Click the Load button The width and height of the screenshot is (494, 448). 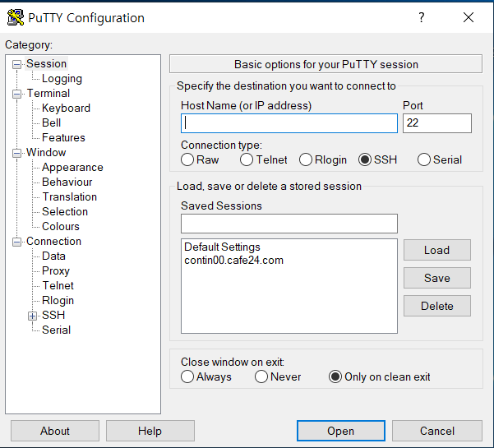click(x=437, y=250)
